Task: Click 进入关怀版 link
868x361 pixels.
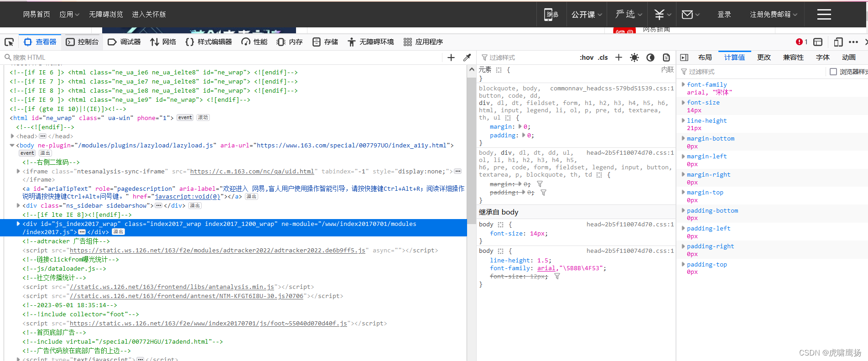Action: click(x=149, y=15)
